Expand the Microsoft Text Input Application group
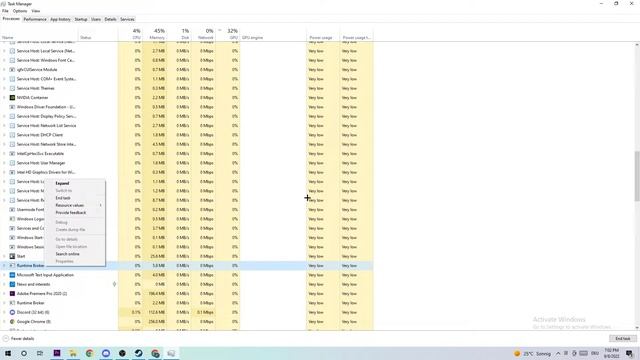This screenshot has width=640, height=360. coord(4,275)
